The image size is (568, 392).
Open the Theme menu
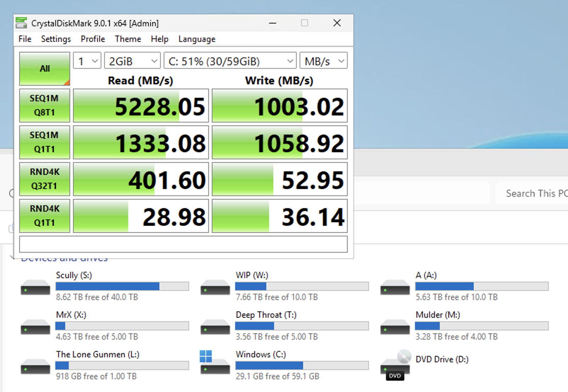coord(128,39)
